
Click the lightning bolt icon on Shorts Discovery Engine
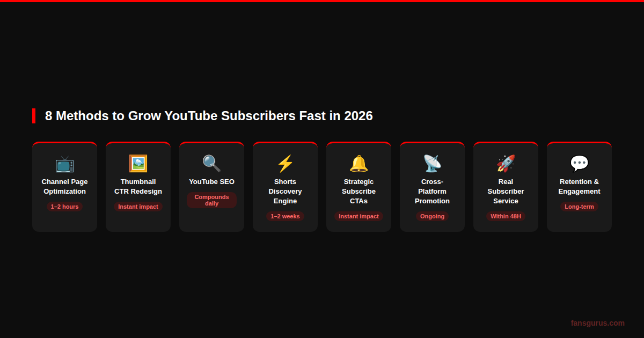pyautogui.click(x=285, y=163)
